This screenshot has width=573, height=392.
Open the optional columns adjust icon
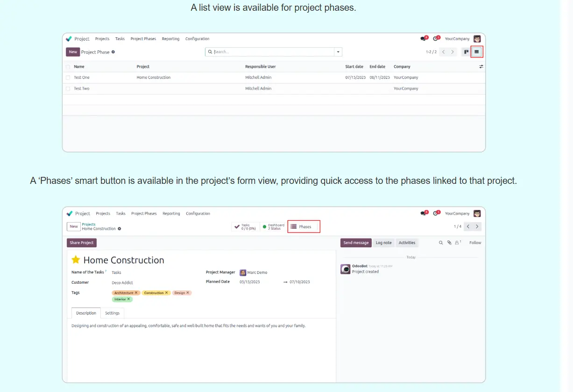coord(481,67)
